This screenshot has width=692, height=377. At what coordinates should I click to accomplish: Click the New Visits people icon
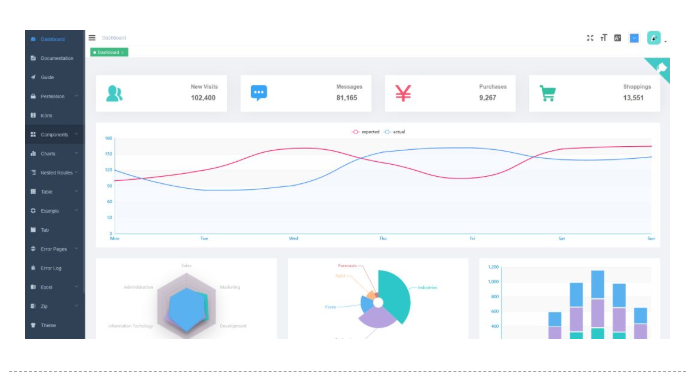click(x=114, y=93)
